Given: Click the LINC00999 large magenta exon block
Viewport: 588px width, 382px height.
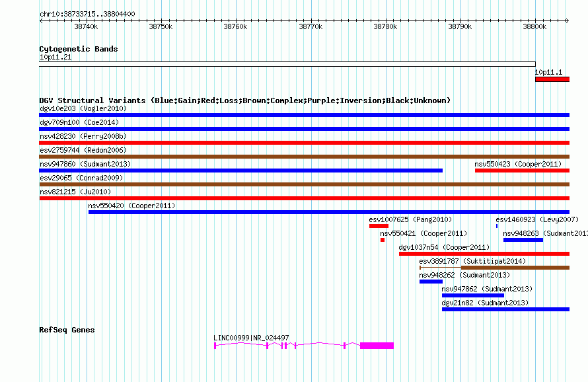Looking at the screenshot, I should coord(377,346).
